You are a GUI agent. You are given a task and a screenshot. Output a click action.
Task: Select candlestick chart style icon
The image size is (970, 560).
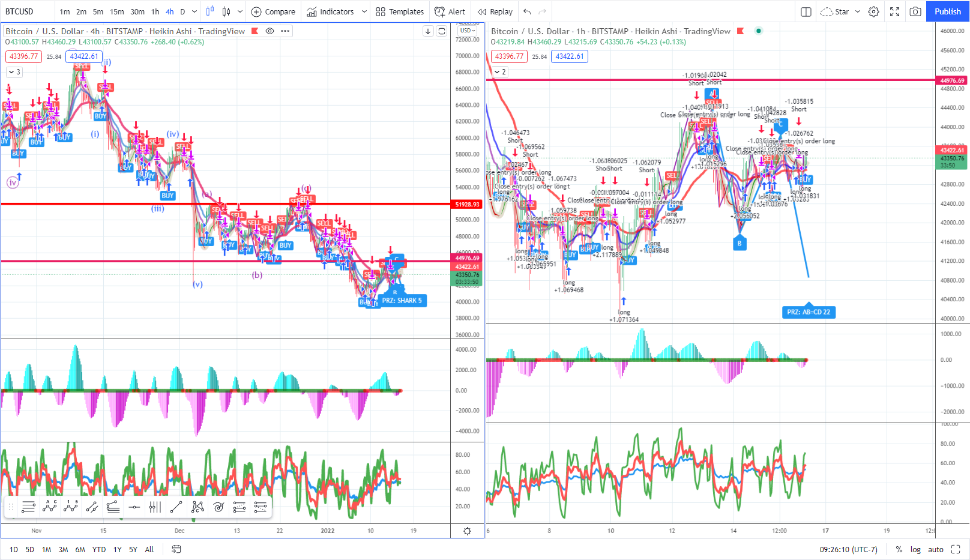[226, 11]
